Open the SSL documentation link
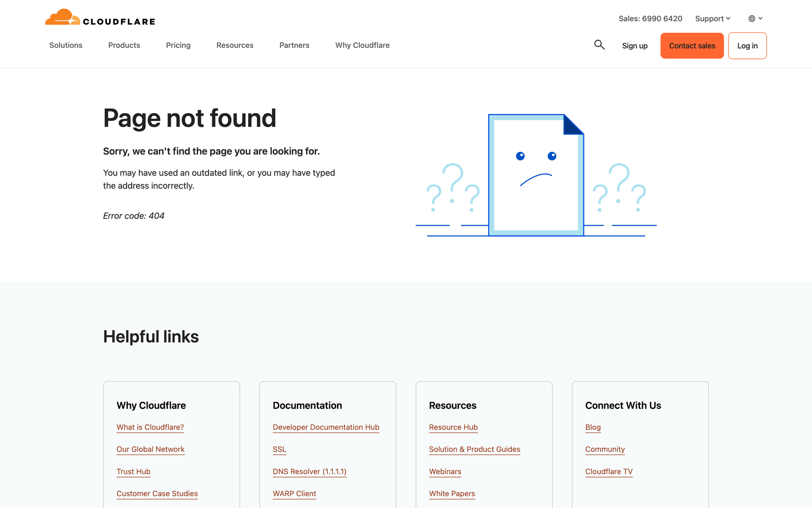Image resolution: width=812 pixels, height=508 pixels. point(280,449)
